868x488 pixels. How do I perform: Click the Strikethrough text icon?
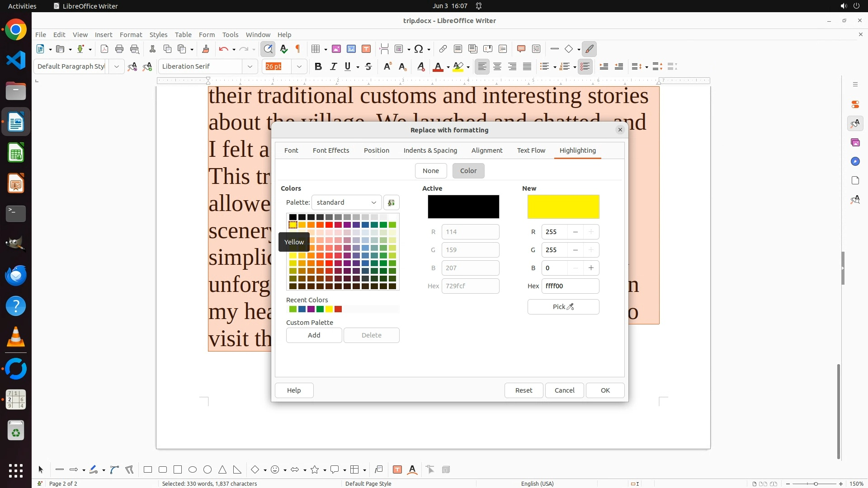click(368, 66)
